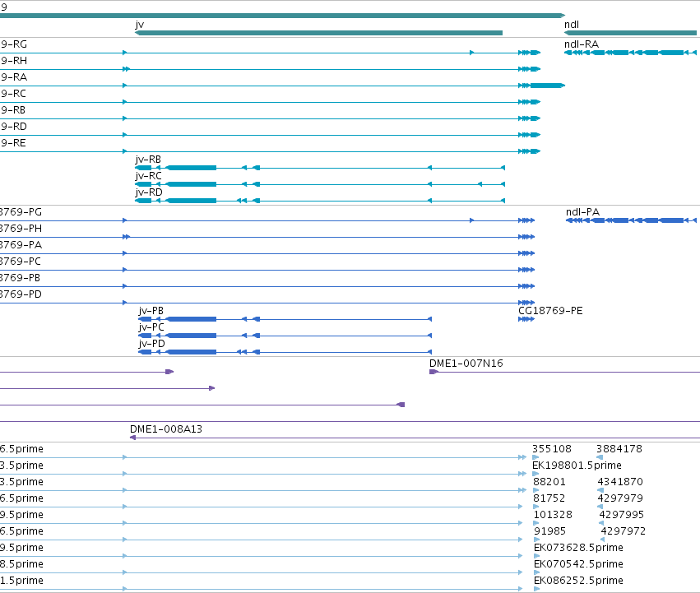The width and height of the screenshot is (700, 593).
Task: Click EST label 81752
Action: (x=549, y=498)
